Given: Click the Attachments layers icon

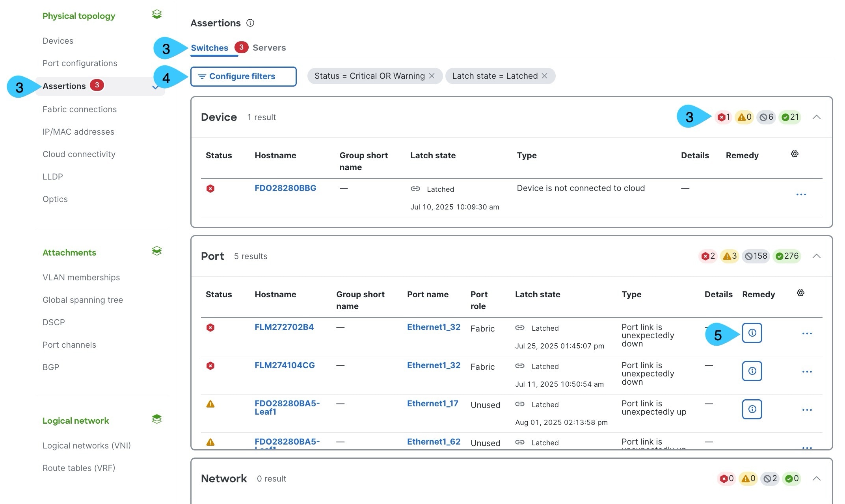Looking at the screenshot, I should coord(157,251).
